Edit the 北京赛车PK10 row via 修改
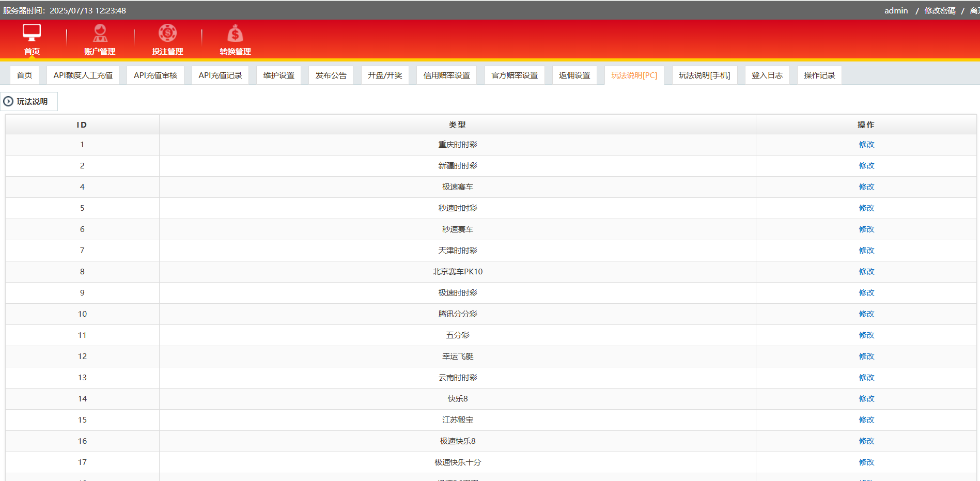980x481 pixels. click(866, 272)
